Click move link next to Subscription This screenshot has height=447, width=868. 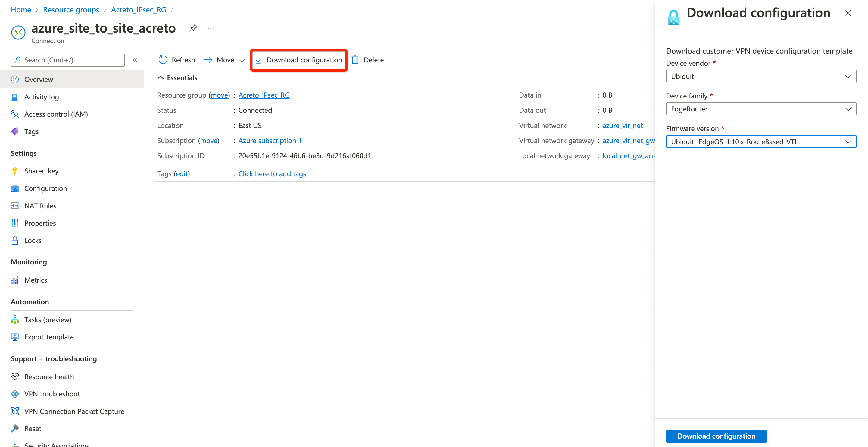click(x=209, y=141)
